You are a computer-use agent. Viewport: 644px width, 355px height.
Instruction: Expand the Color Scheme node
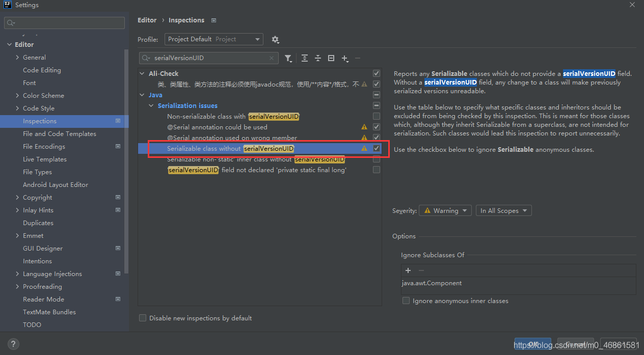[18, 96]
